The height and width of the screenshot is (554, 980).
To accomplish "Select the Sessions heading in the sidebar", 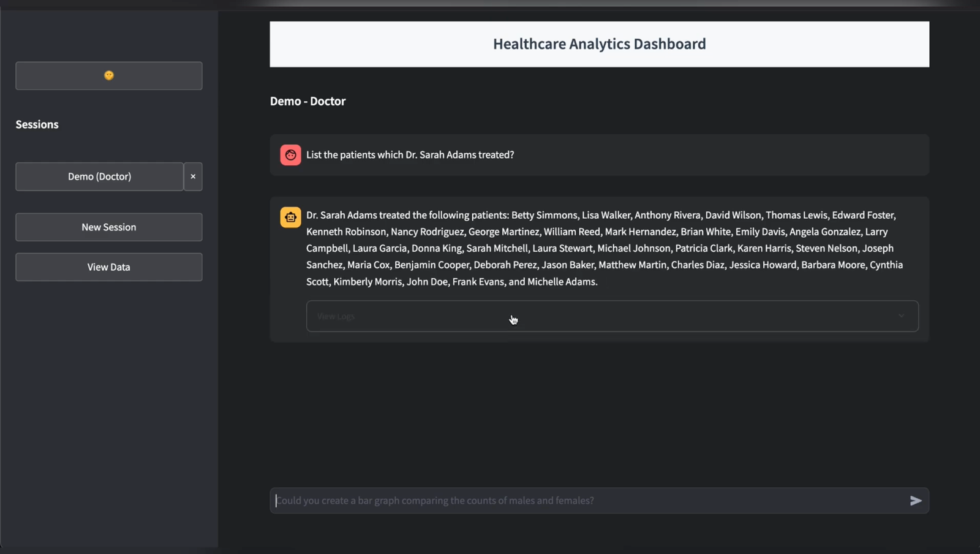I will pos(37,124).
